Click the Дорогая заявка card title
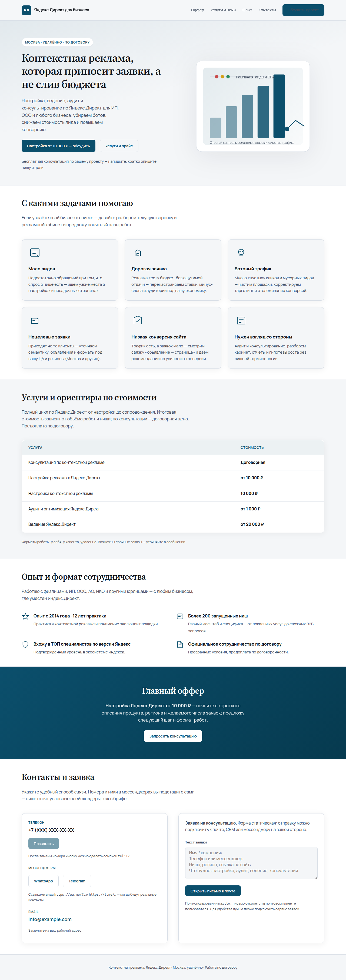This screenshot has height=980, width=346. coord(149,269)
